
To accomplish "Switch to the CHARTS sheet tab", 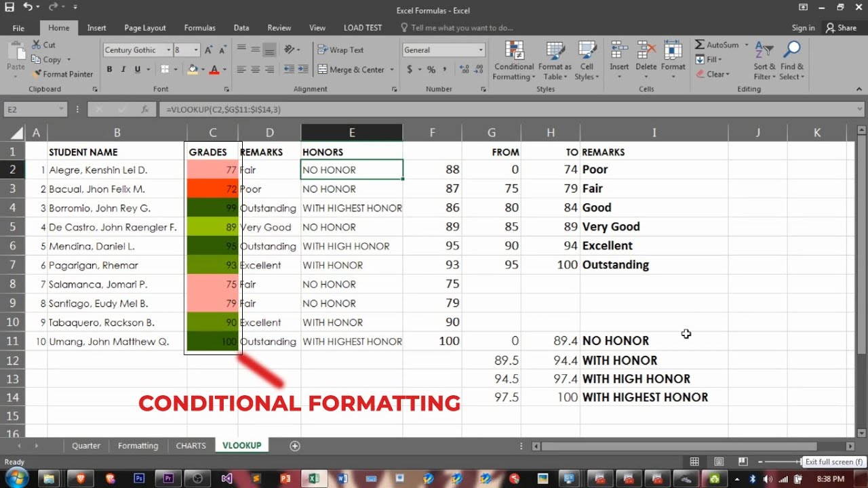I will (x=191, y=445).
